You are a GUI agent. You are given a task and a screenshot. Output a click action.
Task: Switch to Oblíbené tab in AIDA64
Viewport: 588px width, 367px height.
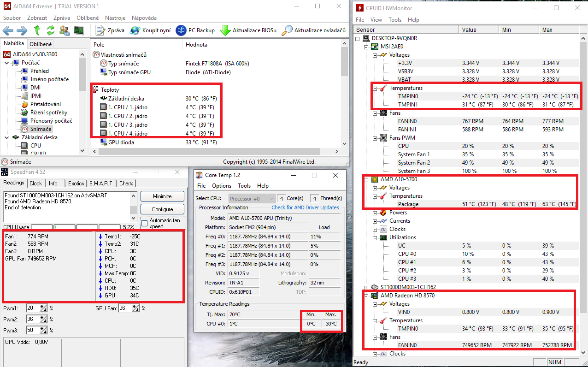click(41, 44)
